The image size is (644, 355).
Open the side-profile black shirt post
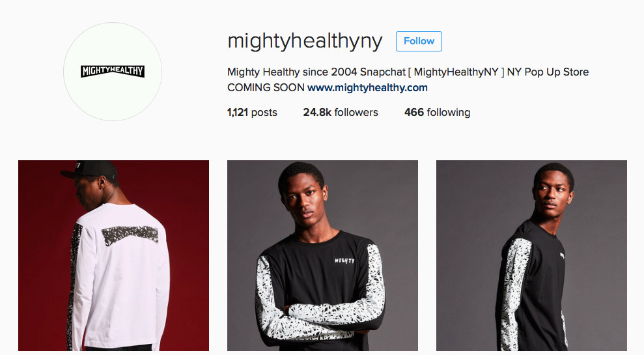(x=531, y=255)
